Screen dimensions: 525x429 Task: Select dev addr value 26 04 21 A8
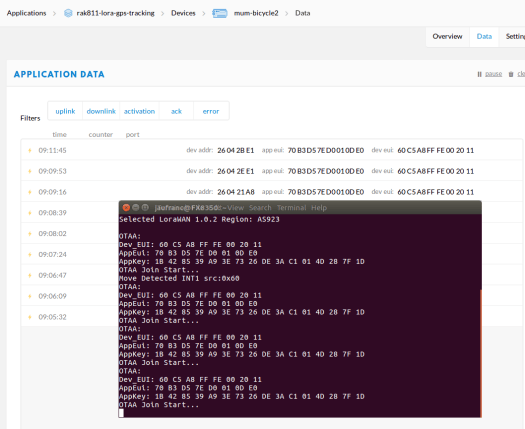coord(236,192)
